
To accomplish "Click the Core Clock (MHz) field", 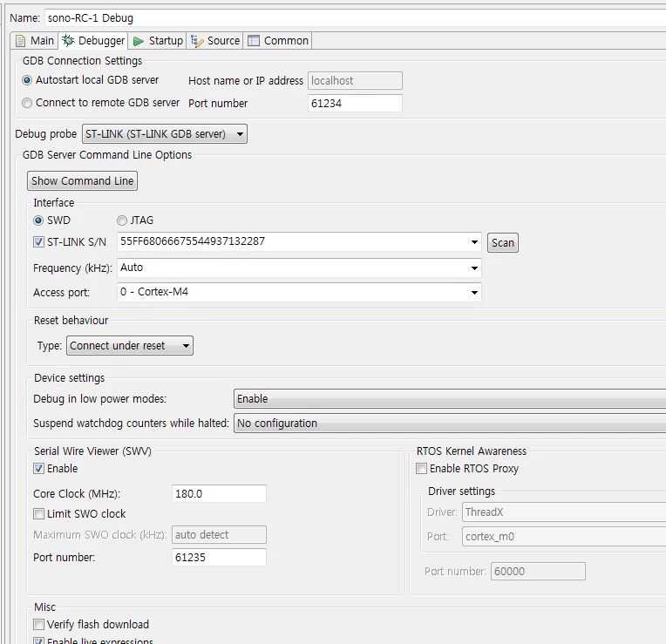I will (219, 494).
